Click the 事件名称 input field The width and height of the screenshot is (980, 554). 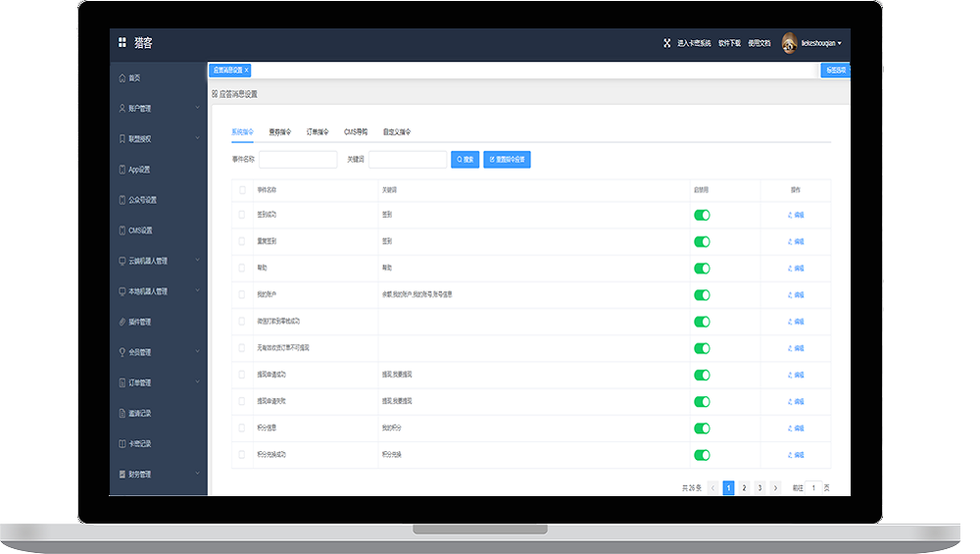298,159
